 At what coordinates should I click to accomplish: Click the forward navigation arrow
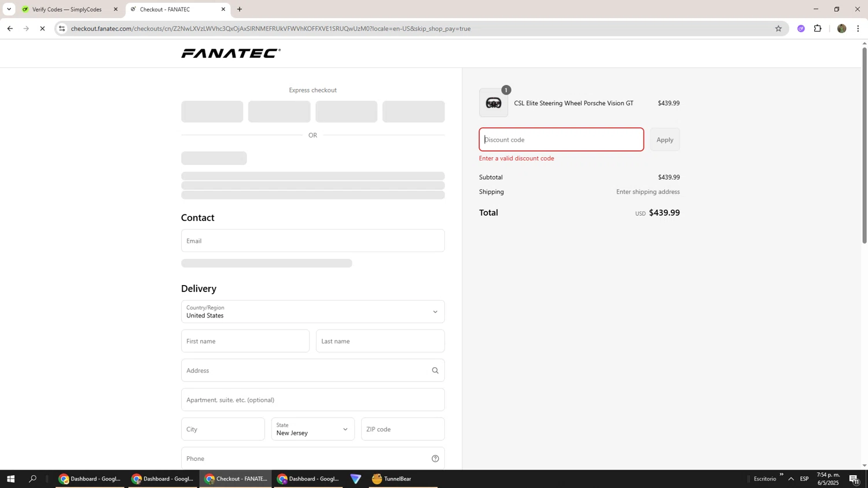point(26,28)
